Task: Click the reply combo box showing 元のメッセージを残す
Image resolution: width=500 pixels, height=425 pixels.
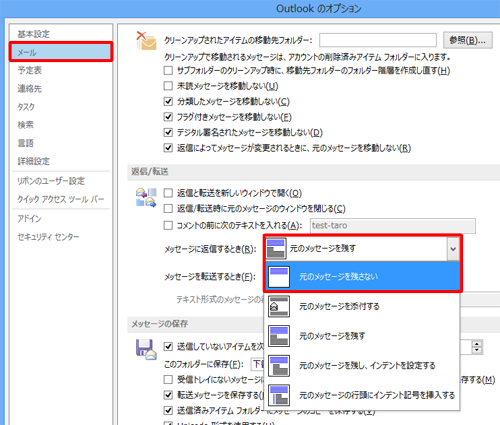Action: [x=362, y=249]
